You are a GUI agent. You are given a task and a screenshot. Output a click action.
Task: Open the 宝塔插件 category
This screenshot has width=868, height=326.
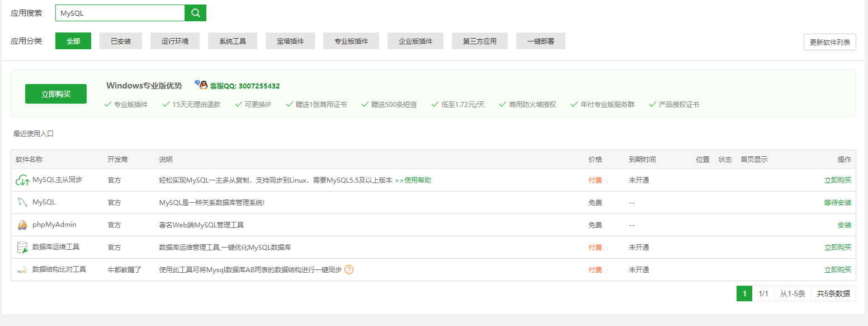pos(290,41)
